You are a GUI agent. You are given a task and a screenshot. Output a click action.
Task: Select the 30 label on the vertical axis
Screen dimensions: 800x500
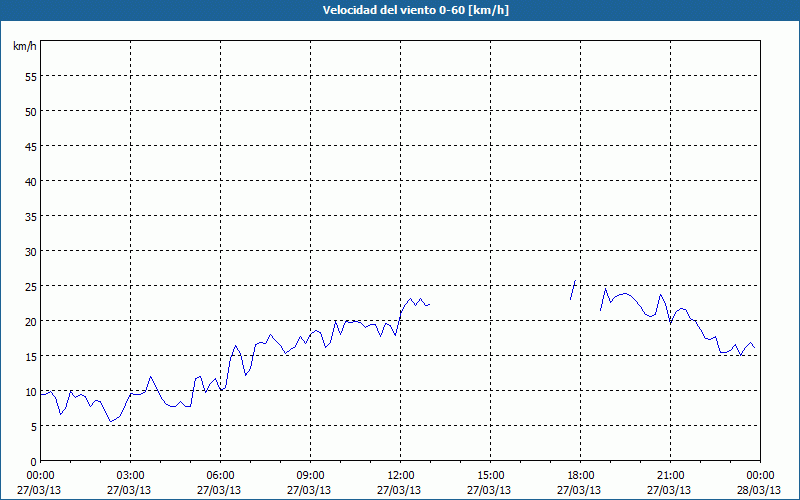point(31,252)
